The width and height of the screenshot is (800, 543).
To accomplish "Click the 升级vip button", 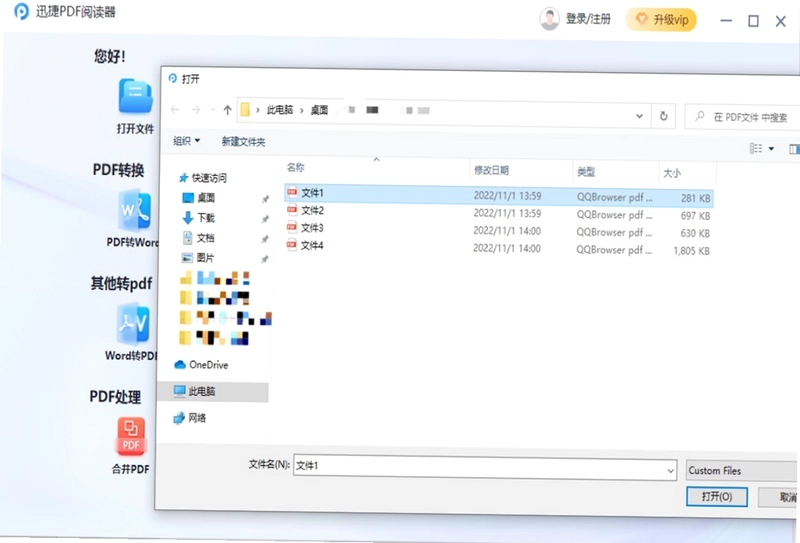I will (x=661, y=20).
